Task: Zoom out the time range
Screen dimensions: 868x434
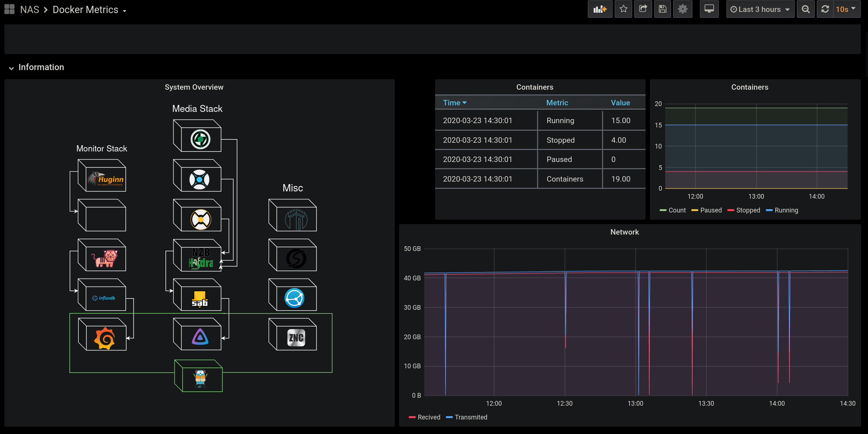Action: (806, 9)
